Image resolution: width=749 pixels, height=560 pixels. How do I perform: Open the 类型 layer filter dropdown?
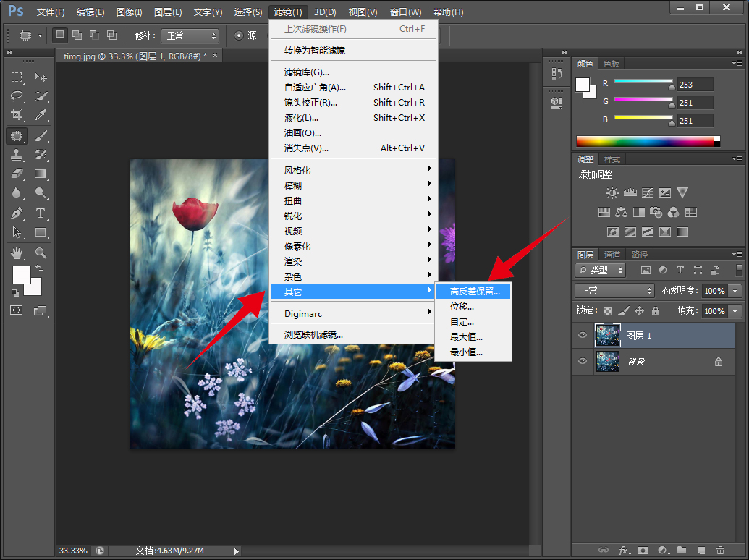point(600,271)
